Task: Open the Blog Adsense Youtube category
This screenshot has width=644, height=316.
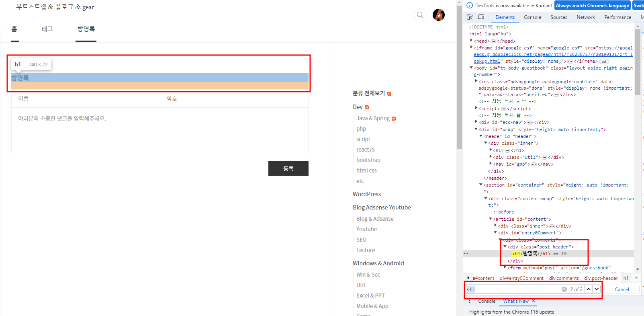Action: pos(382,207)
